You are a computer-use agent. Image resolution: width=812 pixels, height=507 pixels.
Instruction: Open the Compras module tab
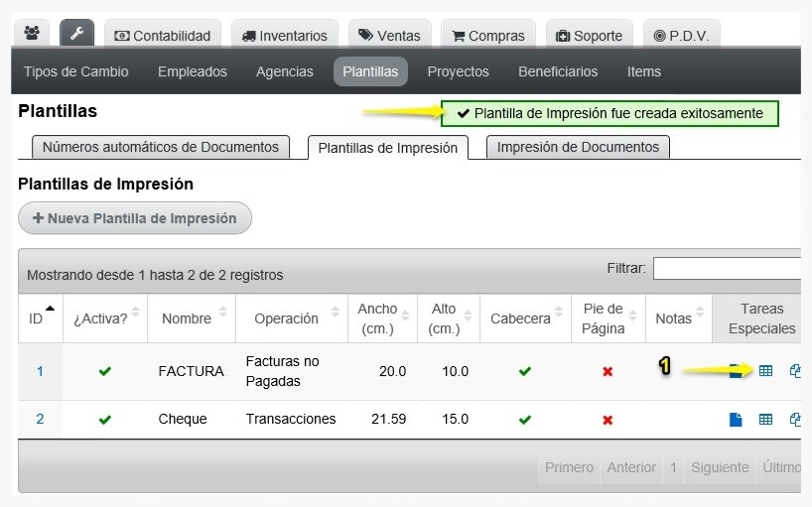488,35
